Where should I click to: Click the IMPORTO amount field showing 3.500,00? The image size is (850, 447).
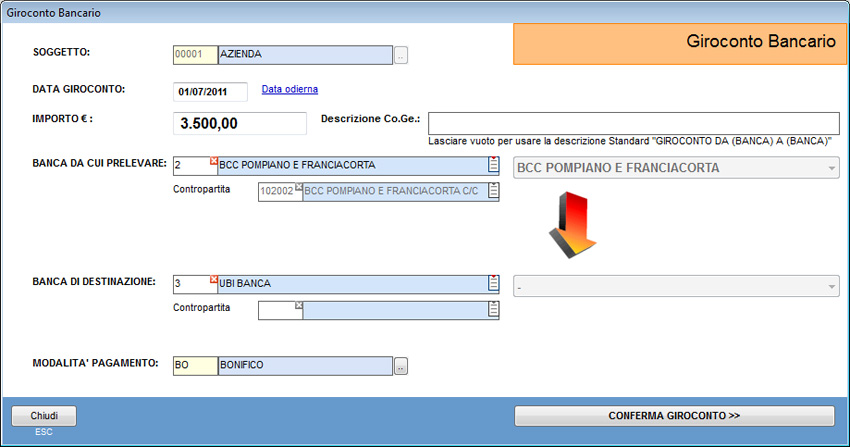(x=239, y=124)
